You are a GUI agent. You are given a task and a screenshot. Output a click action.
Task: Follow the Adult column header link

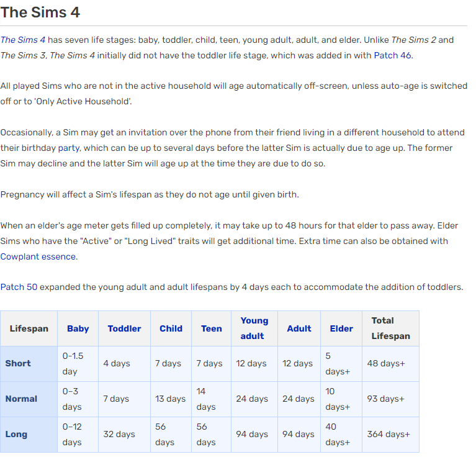point(299,328)
